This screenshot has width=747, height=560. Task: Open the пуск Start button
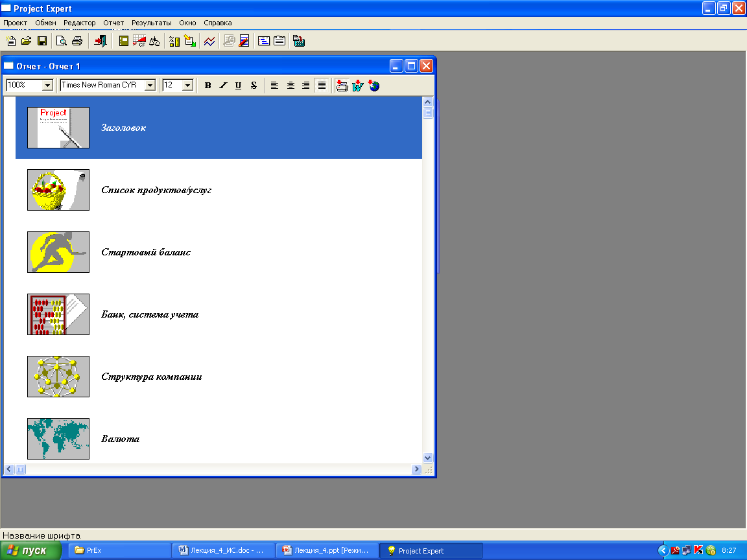[x=31, y=550]
